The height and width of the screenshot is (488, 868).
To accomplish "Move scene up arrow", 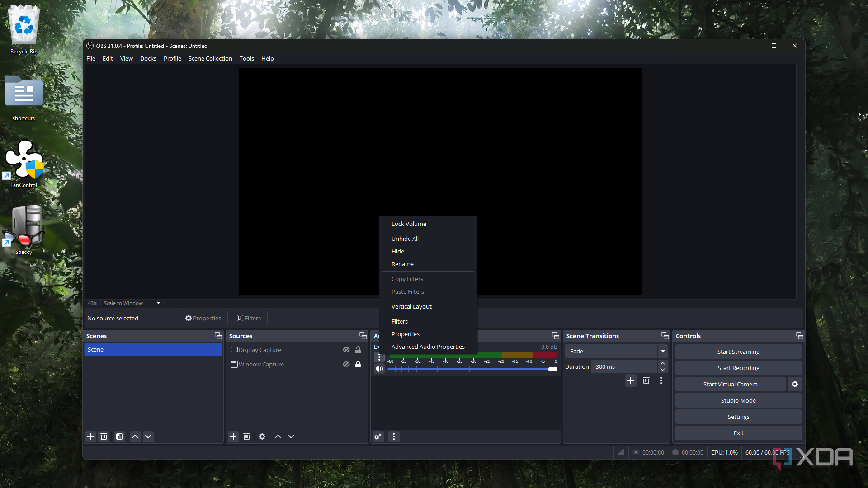I will click(x=135, y=436).
